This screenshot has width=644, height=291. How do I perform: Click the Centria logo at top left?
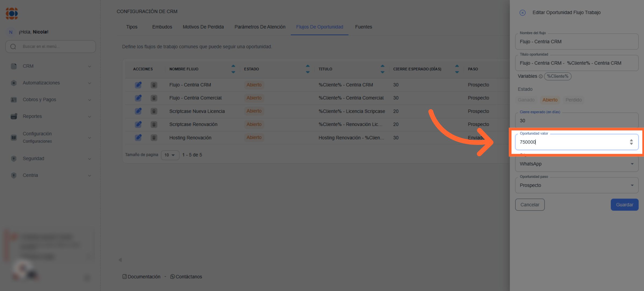point(12,13)
